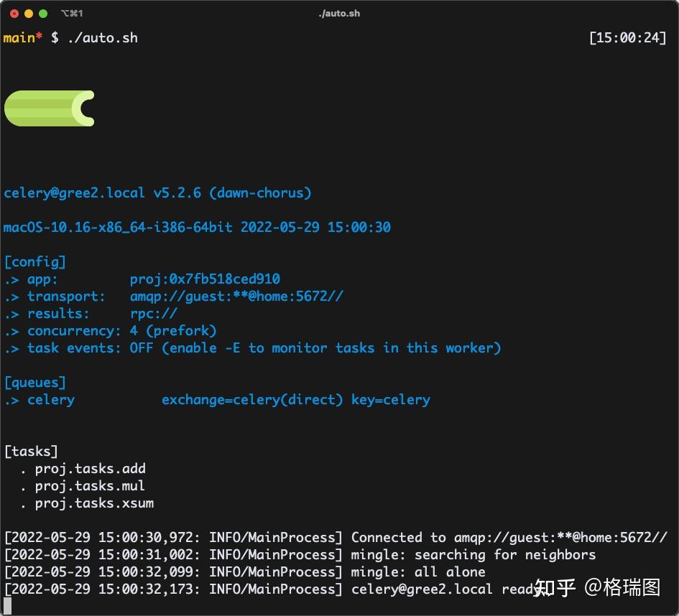Click the red traffic light button
Image resolution: width=679 pixels, height=616 pixels.
click(14, 13)
